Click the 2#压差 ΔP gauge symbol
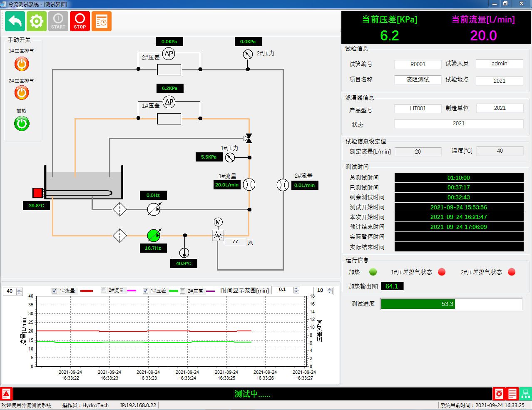Screen dimensions: 532x410 point(169,54)
